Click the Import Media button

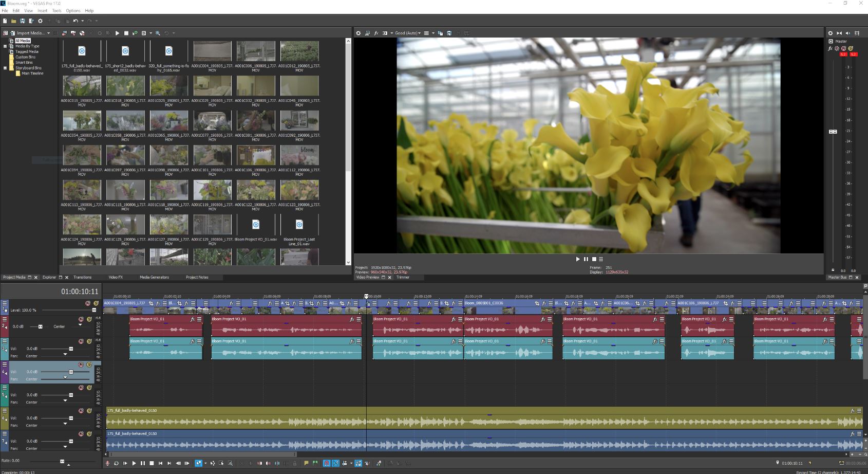tap(28, 32)
